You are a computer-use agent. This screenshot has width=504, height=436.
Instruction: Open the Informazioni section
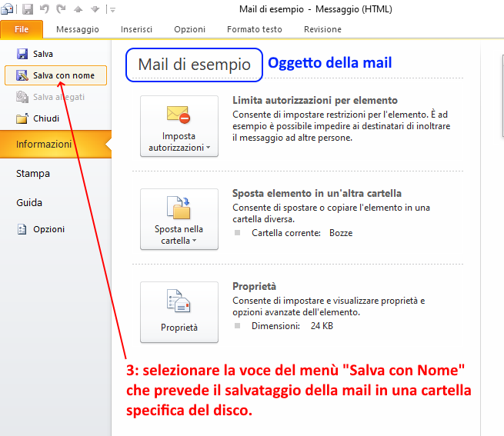55,145
